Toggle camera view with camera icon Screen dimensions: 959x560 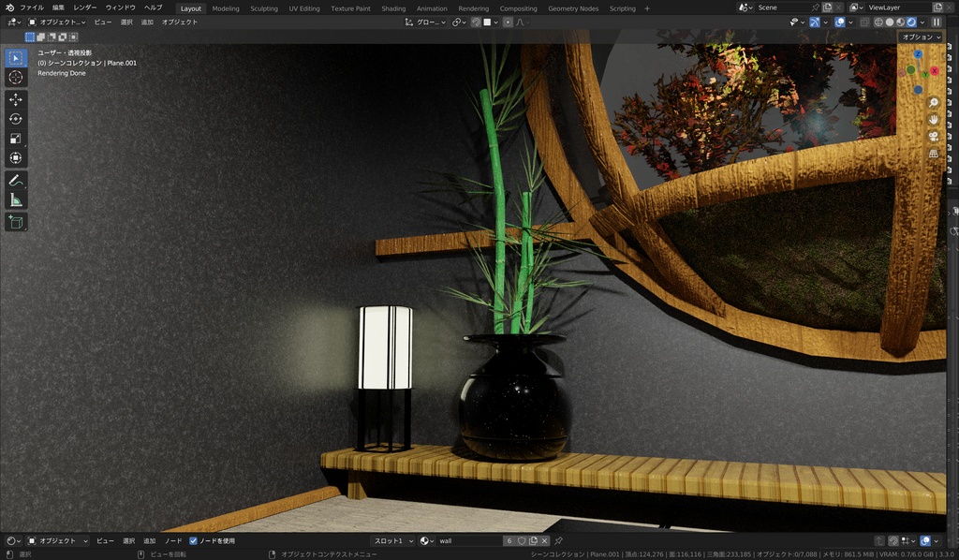click(x=934, y=137)
